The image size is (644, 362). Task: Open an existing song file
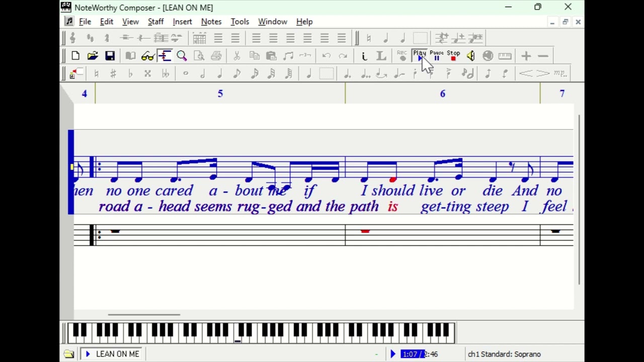click(x=93, y=56)
